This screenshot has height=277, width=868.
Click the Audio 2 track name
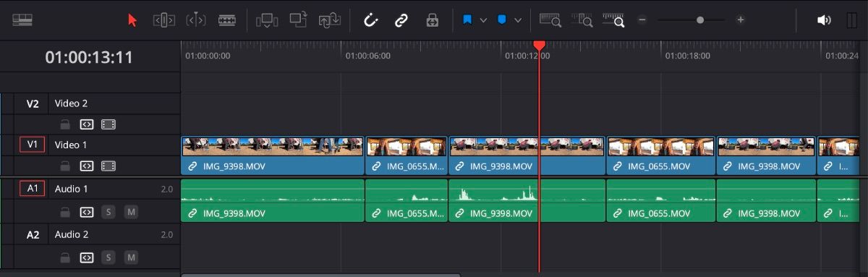click(72, 234)
